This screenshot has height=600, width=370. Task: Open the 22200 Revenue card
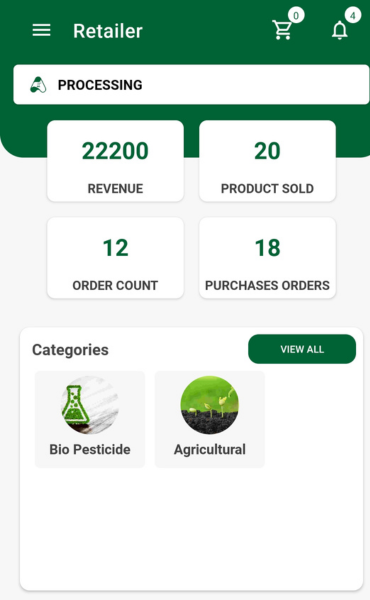[115, 161]
